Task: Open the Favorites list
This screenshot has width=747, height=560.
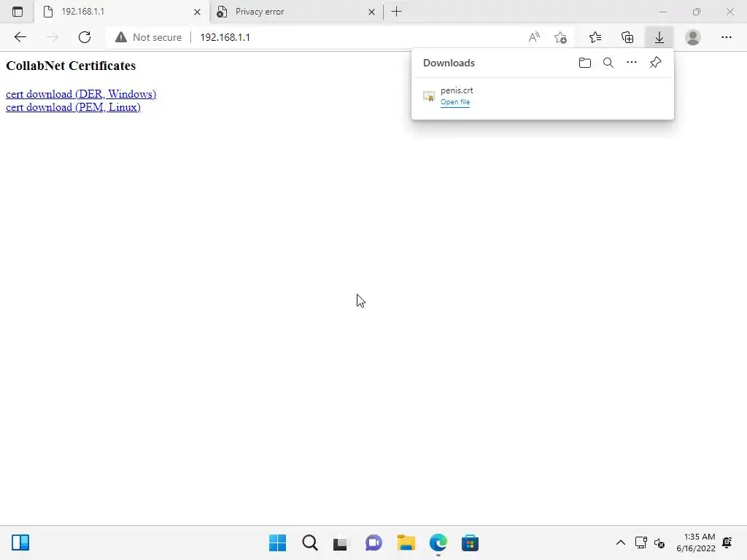Action: (x=595, y=37)
